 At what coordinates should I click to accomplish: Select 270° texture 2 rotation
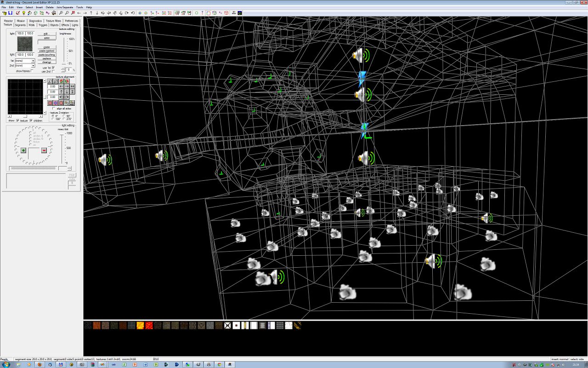63,119
